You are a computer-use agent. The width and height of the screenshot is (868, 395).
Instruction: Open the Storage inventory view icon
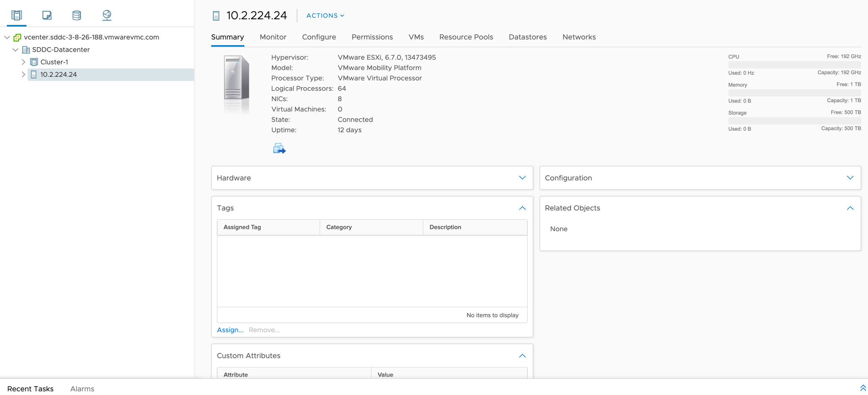coord(76,16)
